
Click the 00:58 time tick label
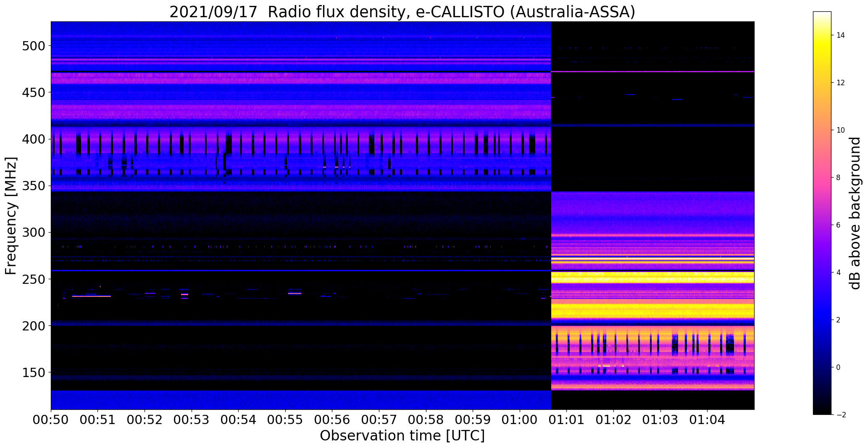(426, 419)
